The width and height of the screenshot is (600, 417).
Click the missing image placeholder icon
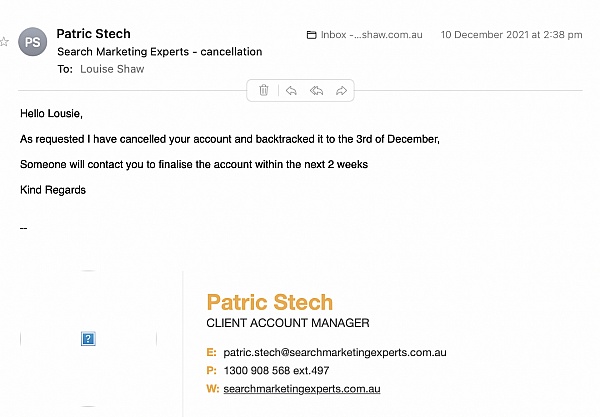click(x=88, y=339)
